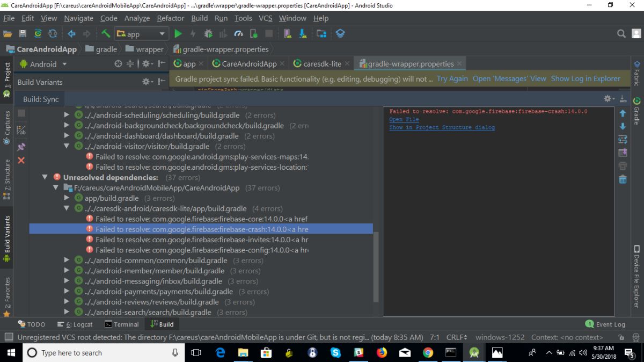Click trash Clear All icon in build output

[623, 179]
